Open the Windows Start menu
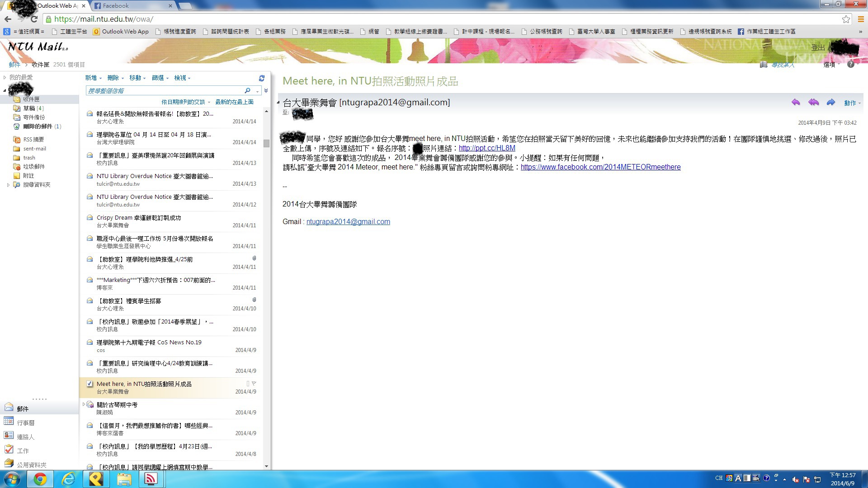 (12, 479)
